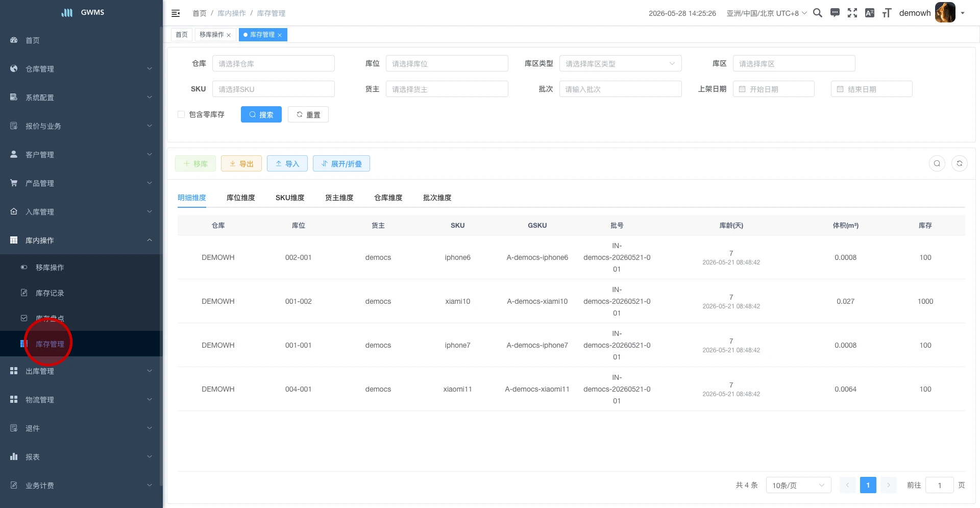Expand the 报价与业务 sidebar menu
Viewport: 980px width, 508px height.
tap(82, 126)
